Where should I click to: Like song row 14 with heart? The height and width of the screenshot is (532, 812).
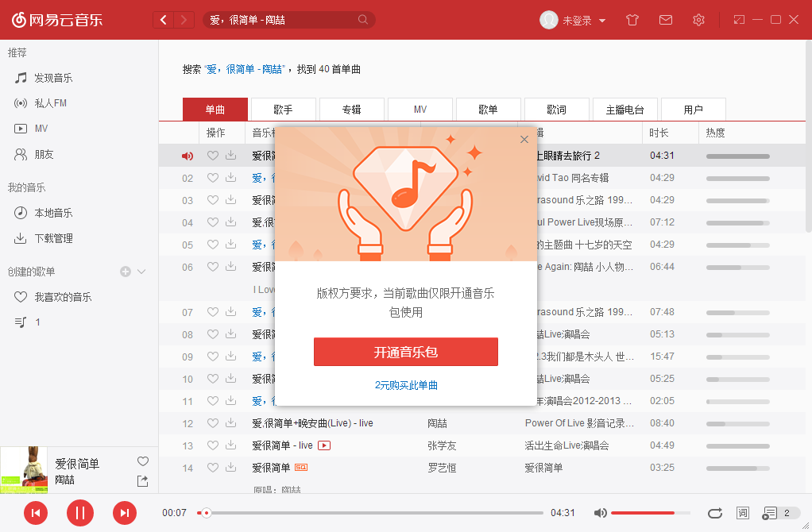pos(213,468)
